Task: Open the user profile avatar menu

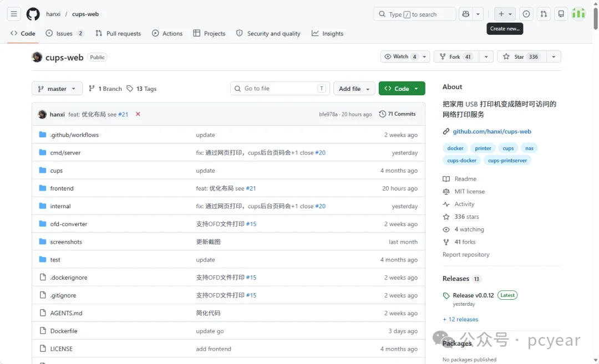Action: point(578,14)
